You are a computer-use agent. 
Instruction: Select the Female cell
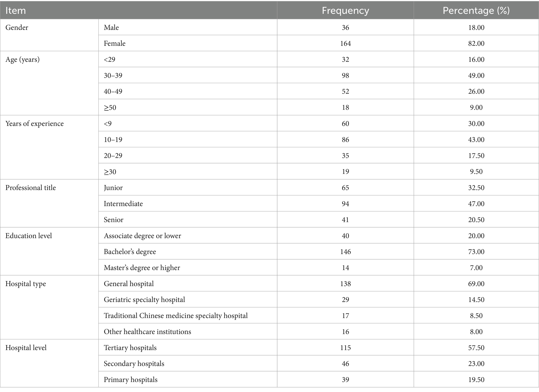click(x=114, y=43)
